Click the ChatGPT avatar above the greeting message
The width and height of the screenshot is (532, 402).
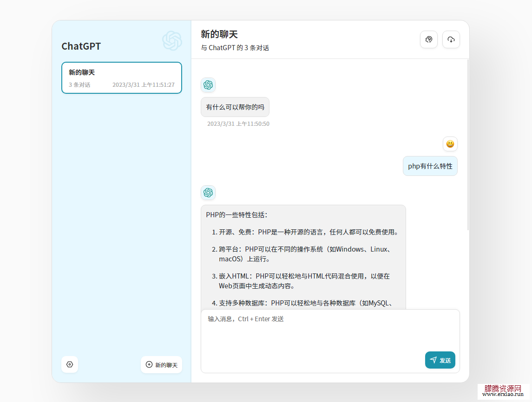point(208,85)
